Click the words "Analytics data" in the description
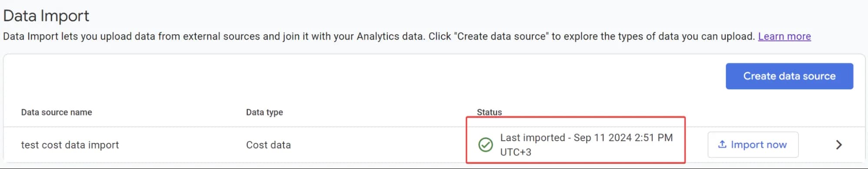The image size is (868, 169). click(x=389, y=36)
